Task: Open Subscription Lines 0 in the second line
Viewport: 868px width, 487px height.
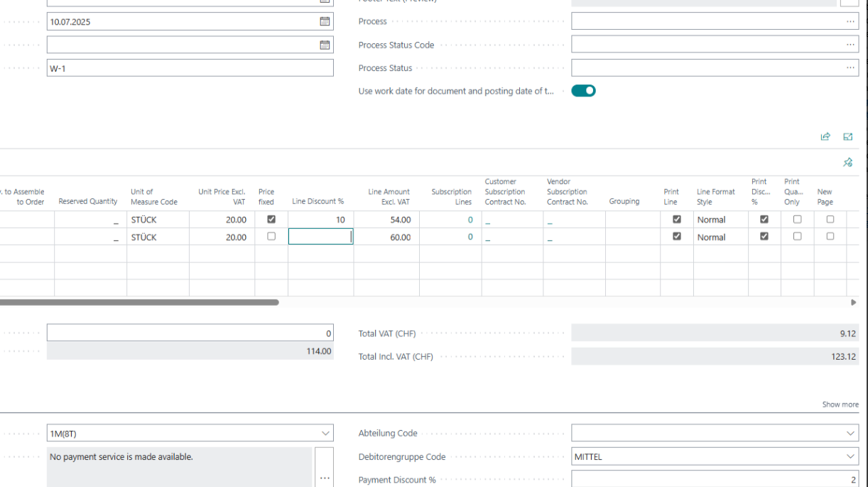Action: 470,237
